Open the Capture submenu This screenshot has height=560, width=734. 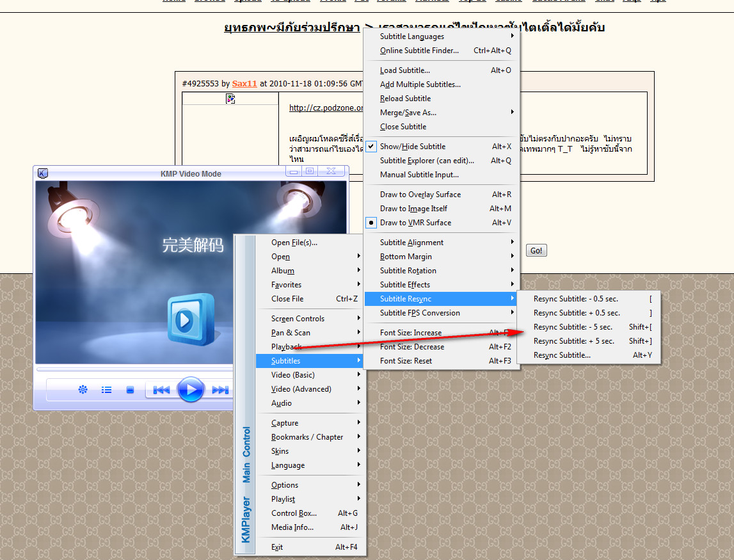coord(310,423)
